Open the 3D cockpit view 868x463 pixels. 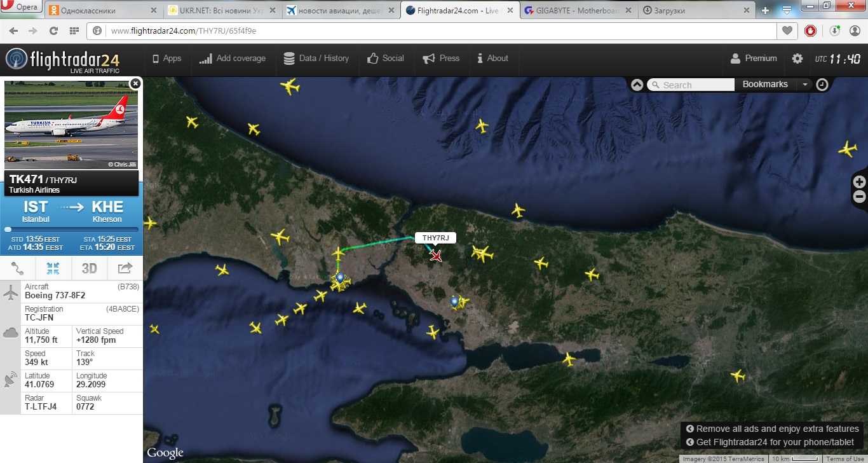pos(89,268)
